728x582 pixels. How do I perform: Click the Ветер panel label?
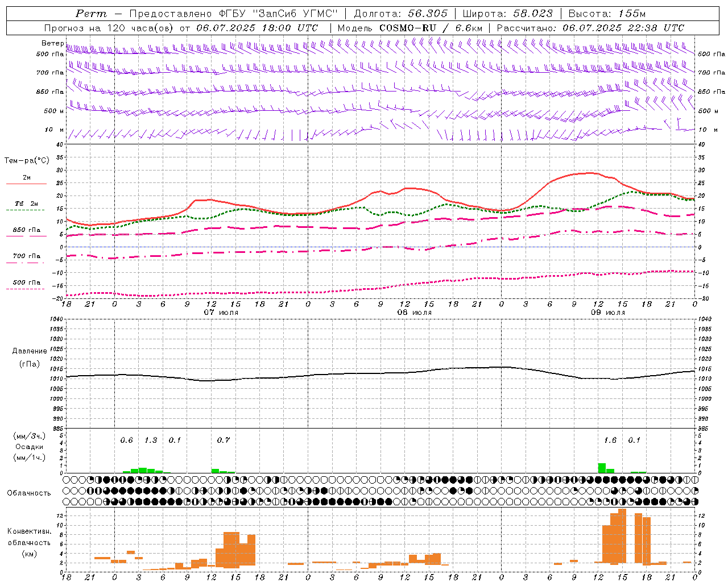coord(53,43)
